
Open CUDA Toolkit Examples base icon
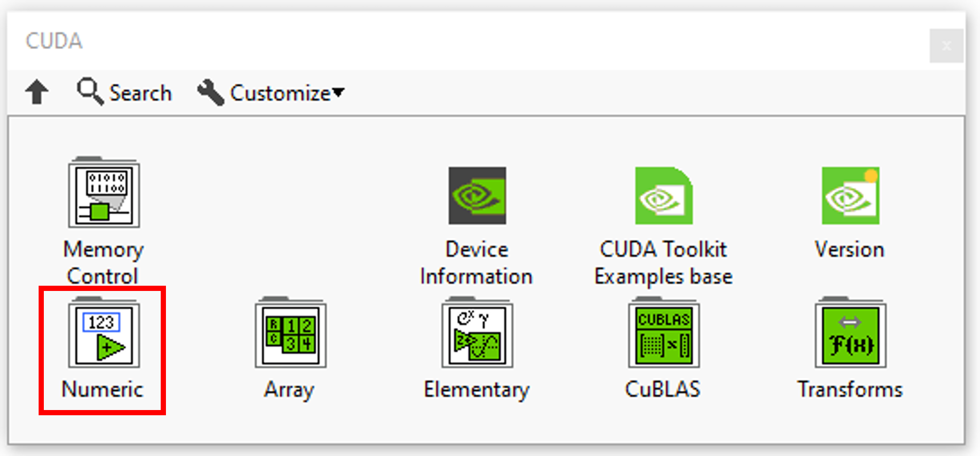point(663,195)
